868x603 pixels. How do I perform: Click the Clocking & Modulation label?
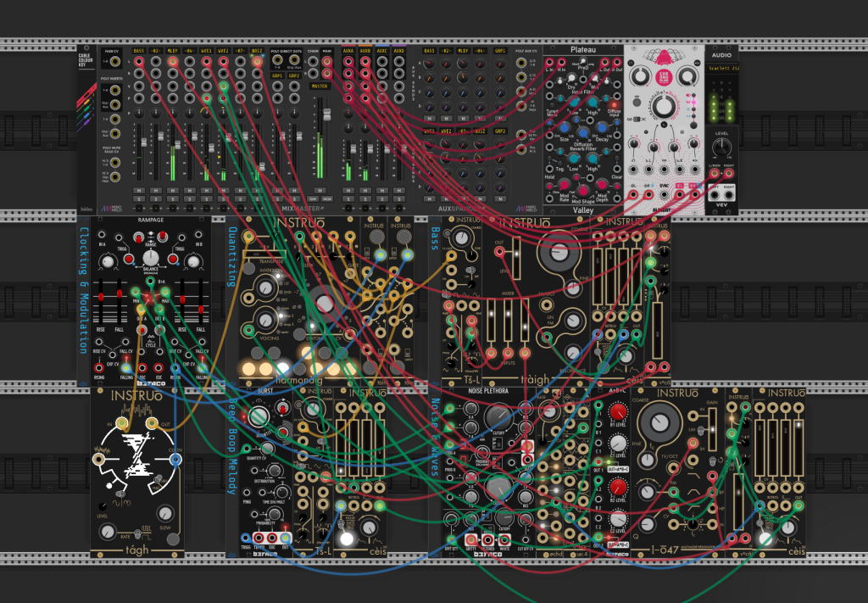[84, 290]
